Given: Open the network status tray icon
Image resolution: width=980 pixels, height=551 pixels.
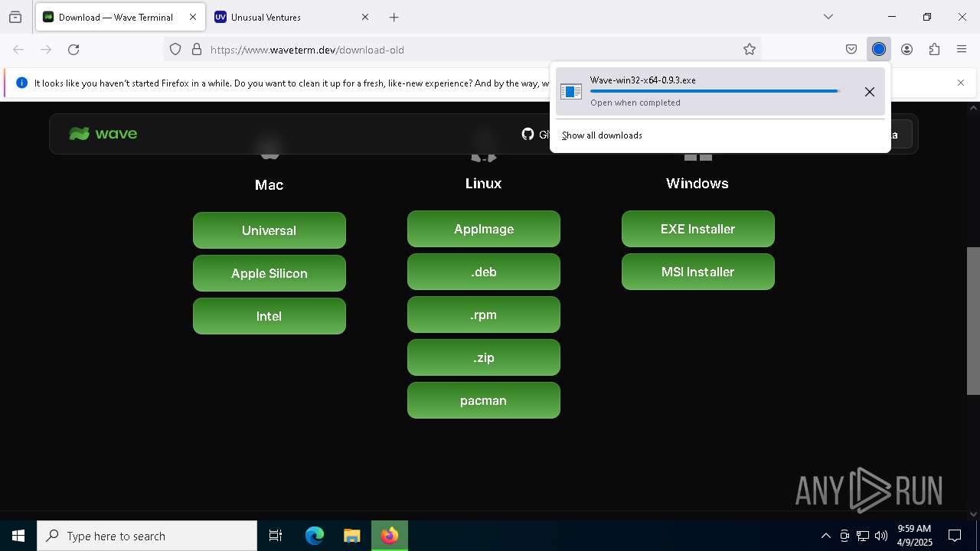Looking at the screenshot, I should click(863, 536).
